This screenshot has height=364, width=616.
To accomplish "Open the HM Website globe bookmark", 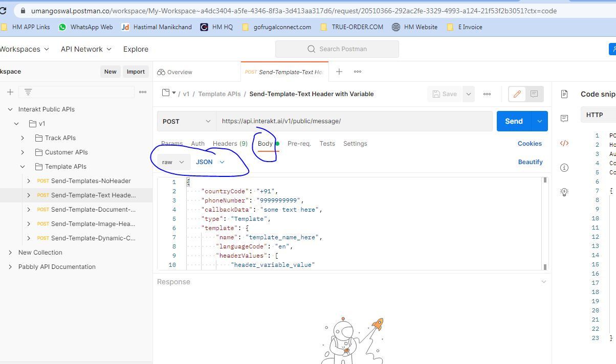I will point(414,27).
